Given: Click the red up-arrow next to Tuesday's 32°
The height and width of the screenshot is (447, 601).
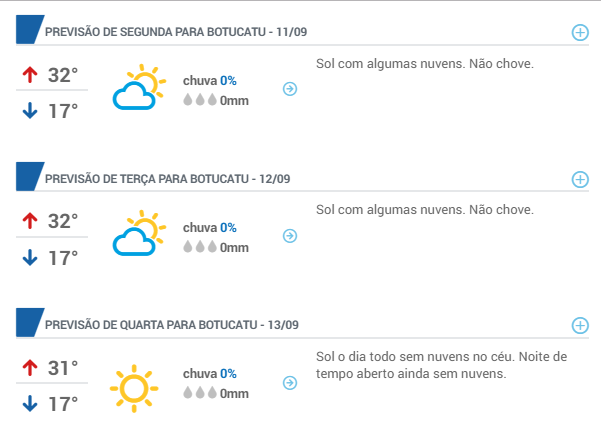Looking at the screenshot, I should coord(30,221).
